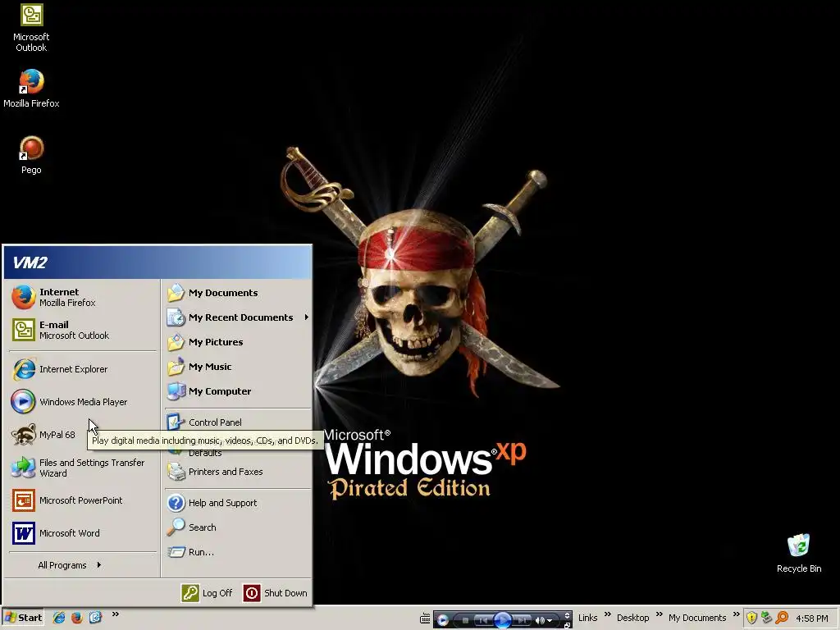Screen dimensions: 840x630
Task: Click the Start button on taskbar
Action: coord(23,618)
